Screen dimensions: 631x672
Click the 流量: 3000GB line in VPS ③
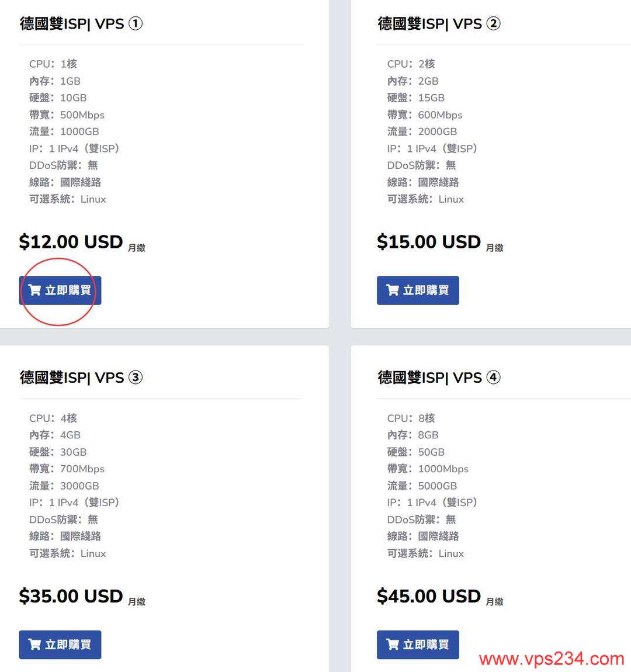64,486
